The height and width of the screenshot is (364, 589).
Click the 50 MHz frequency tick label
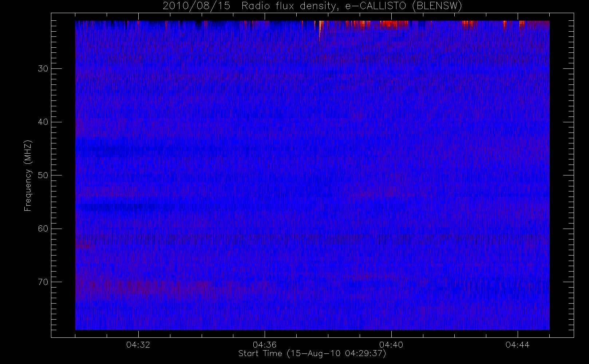(43, 175)
